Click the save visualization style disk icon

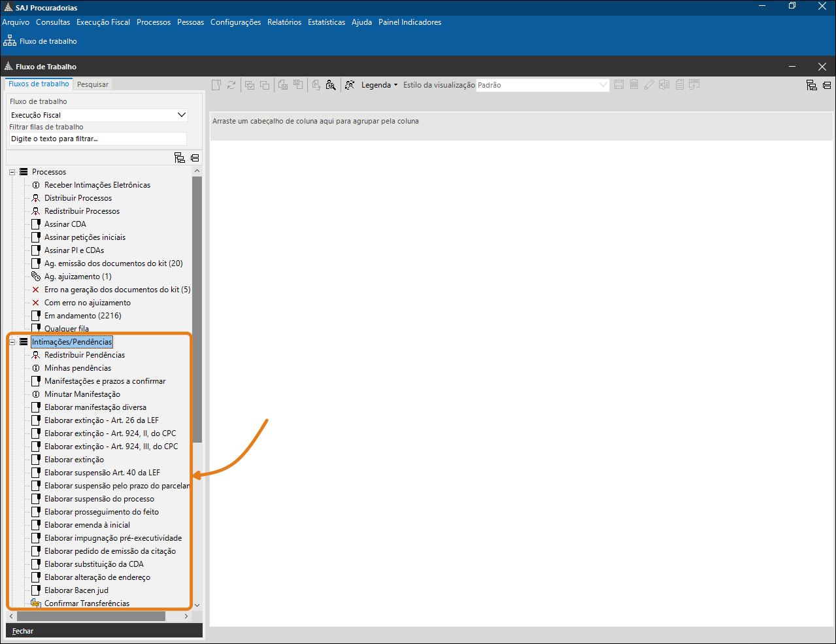(618, 85)
